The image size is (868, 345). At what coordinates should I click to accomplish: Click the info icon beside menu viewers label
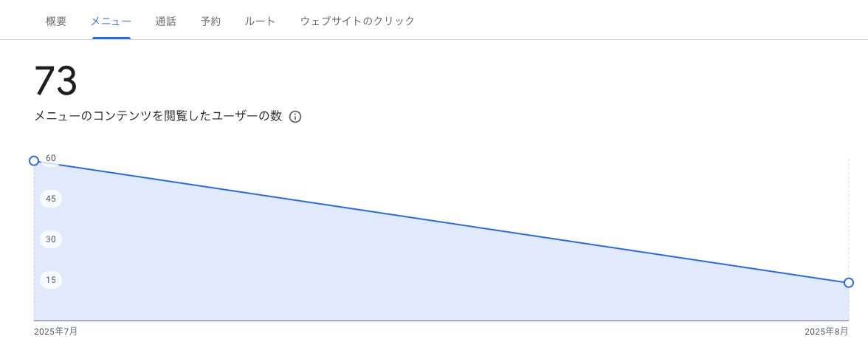[295, 117]
